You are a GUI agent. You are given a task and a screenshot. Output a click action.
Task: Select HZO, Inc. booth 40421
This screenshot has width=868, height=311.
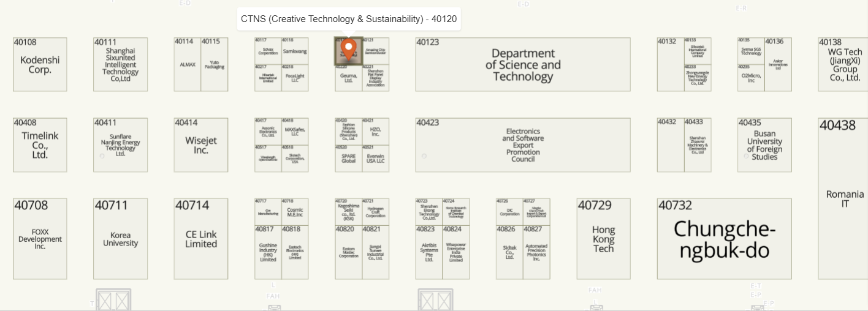tap(375, 132)
